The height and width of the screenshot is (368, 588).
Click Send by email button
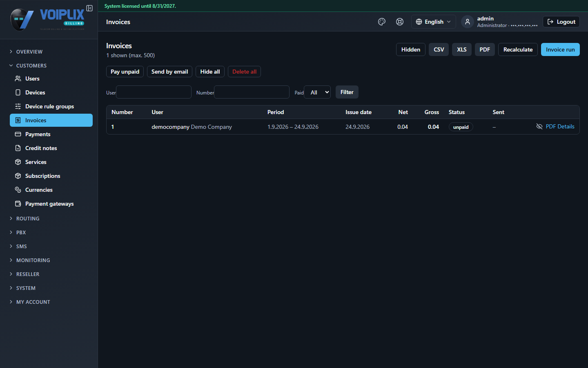169,72
